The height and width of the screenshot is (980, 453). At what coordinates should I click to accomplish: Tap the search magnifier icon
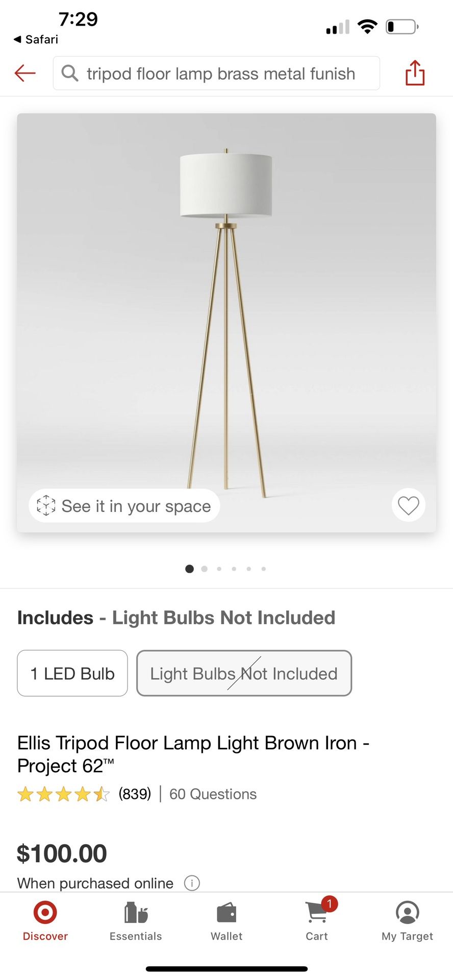(x=70, y=73)
